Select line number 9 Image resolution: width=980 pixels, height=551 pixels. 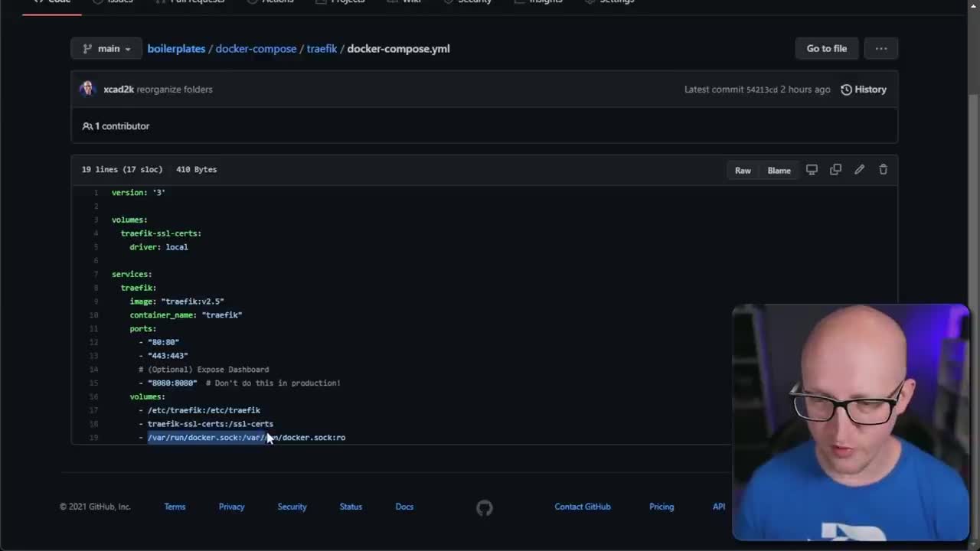click(x=95, y=302)
